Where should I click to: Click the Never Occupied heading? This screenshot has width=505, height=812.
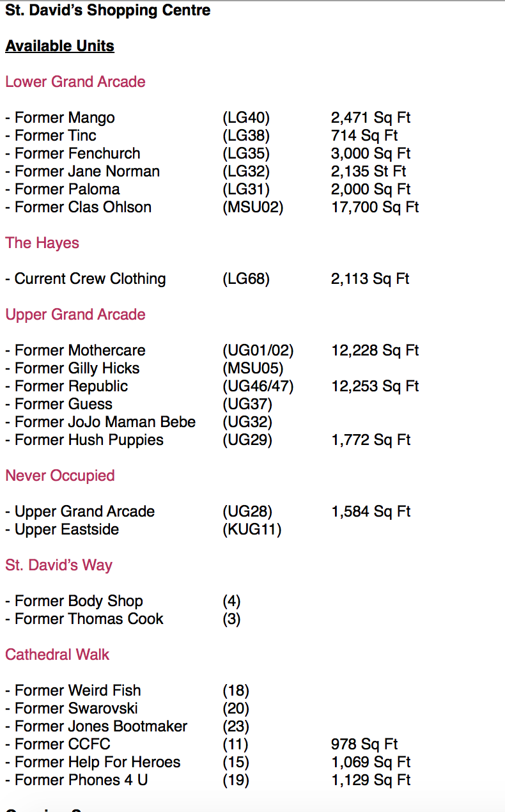(60, 476)
